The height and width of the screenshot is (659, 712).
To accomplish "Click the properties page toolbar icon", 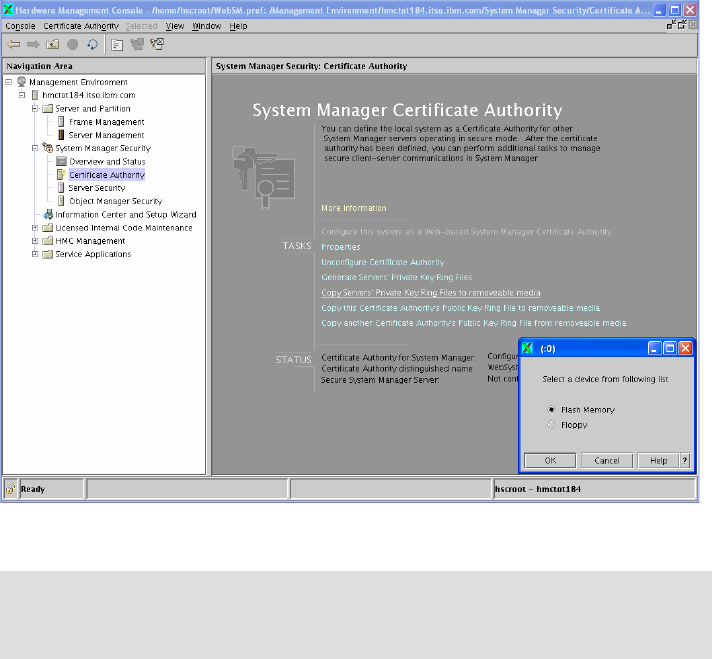I will point(118,44).
